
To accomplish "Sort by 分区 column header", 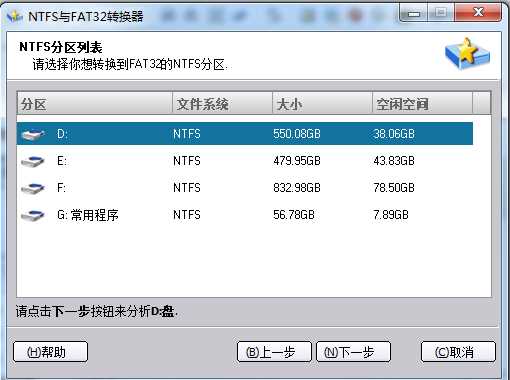I will point(95,104).
